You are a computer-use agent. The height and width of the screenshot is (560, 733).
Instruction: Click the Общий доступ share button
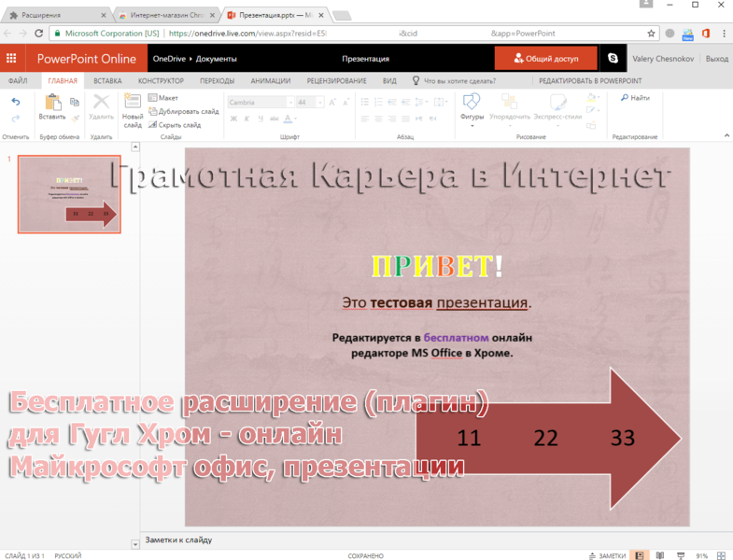tap(545, 59)
